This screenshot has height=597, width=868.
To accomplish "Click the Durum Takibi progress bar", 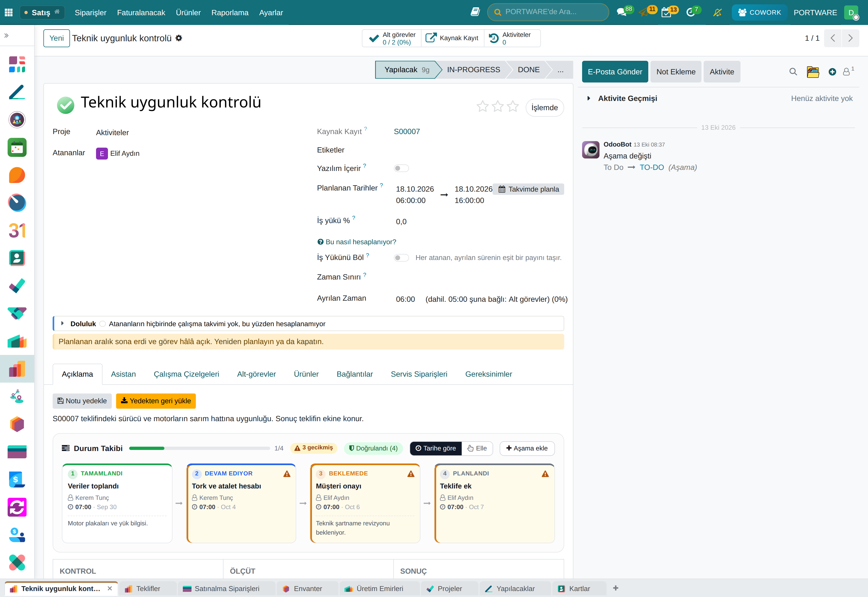I will coord(199,448).
